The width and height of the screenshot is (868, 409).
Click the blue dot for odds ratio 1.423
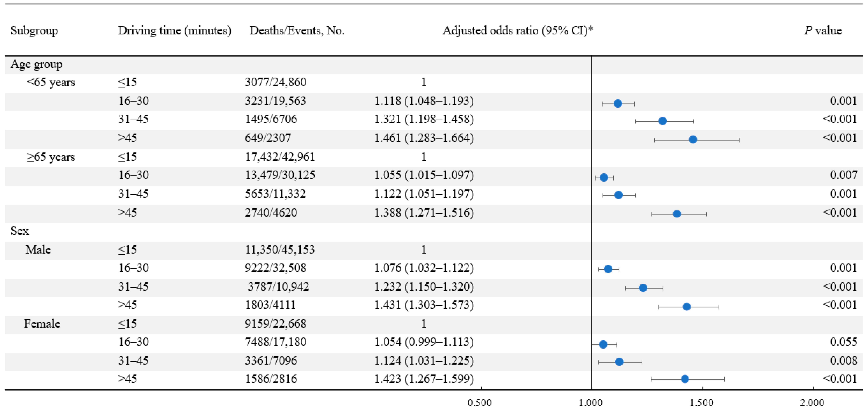point(685,379)
